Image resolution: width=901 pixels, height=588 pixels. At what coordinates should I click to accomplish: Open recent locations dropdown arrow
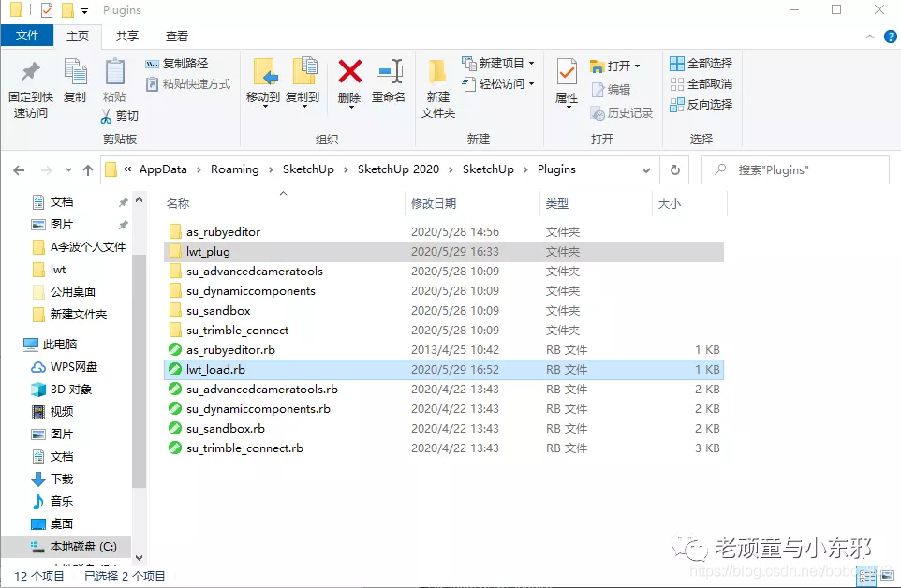pos(68,170)
